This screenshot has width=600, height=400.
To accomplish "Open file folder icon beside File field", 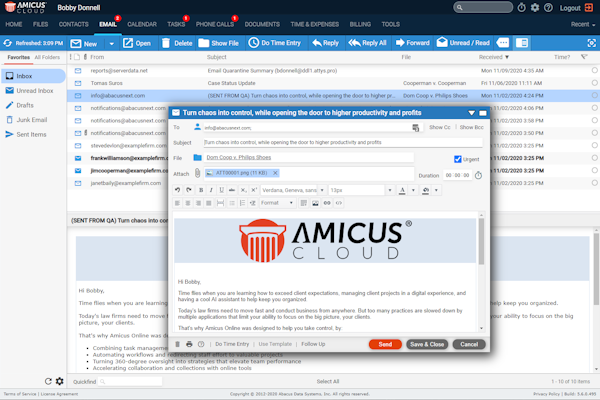I will (x=197, y=157).
